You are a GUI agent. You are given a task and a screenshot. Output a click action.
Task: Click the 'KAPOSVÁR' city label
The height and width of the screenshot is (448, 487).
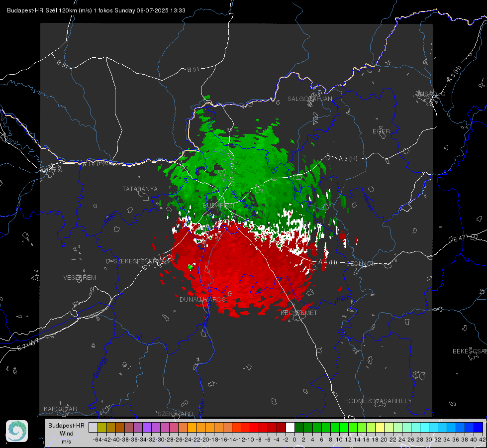coord(60,409)
